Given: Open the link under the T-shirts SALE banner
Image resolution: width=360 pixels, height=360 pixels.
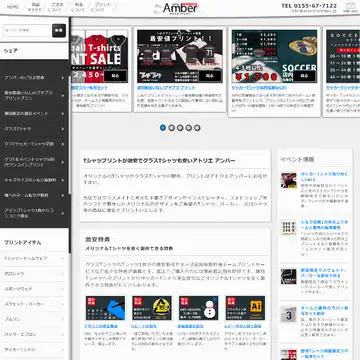Looking at the screenshot, I should click(90, 88).
